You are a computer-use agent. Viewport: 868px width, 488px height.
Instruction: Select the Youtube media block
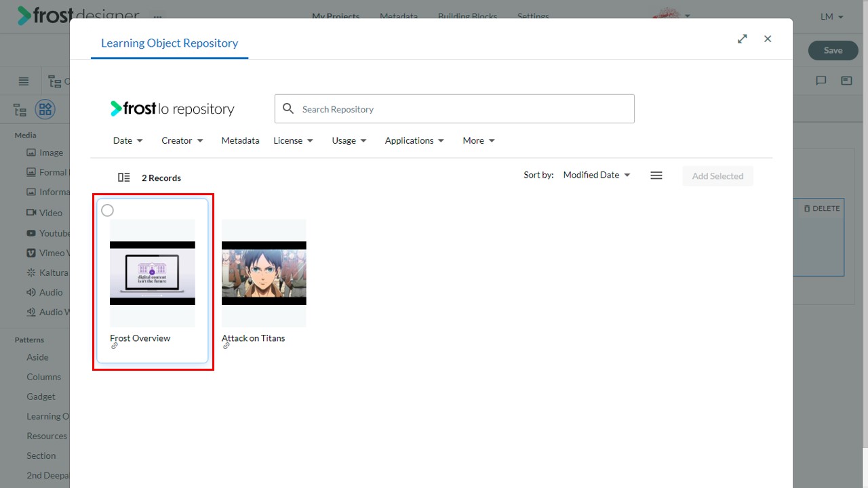pyautogui.click(x=47, y=232)
